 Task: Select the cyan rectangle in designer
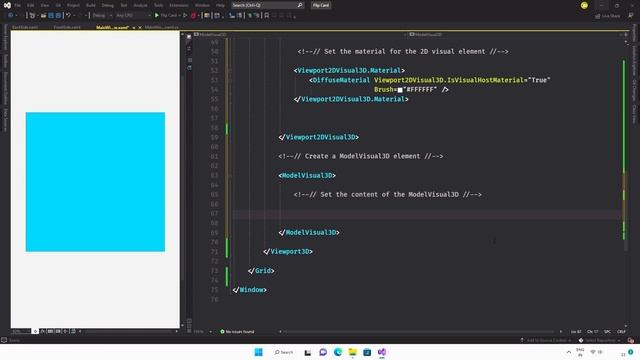point(95,182)
